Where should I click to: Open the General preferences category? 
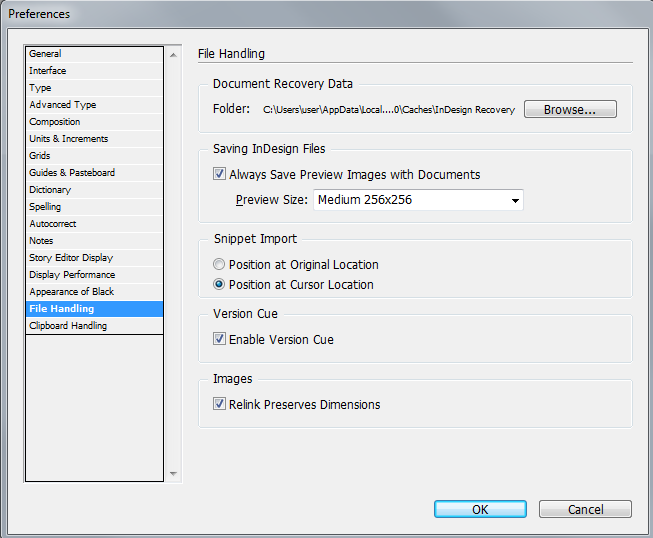pos(94,54)
